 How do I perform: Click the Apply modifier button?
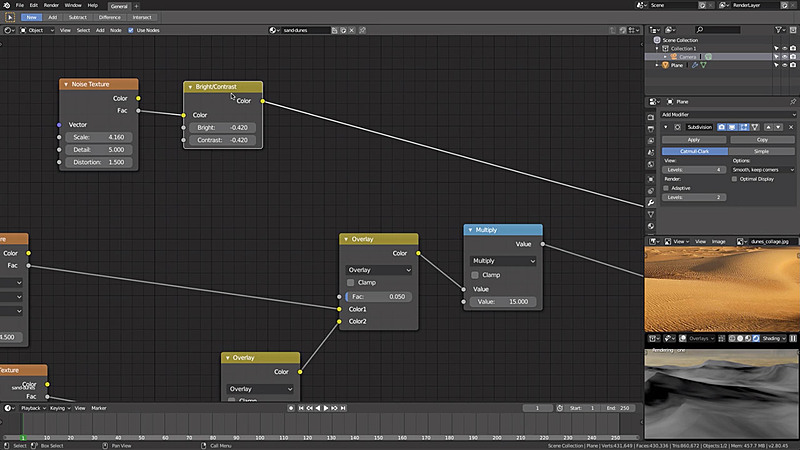(694, 140)
